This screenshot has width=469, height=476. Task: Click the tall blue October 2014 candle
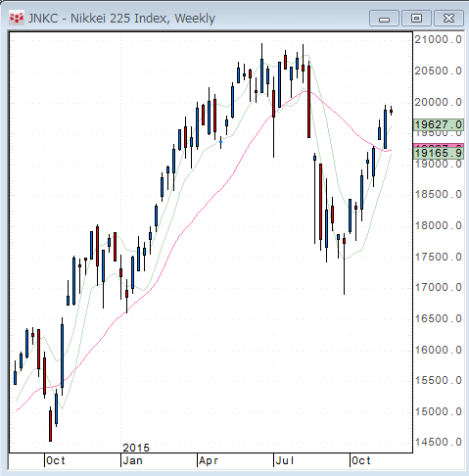pos(62,356)
